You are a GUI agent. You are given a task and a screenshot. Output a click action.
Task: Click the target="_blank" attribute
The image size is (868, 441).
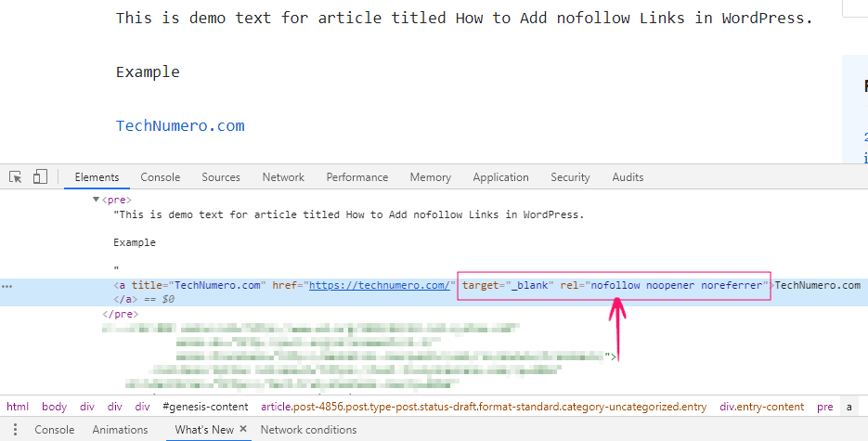(508, 285)
